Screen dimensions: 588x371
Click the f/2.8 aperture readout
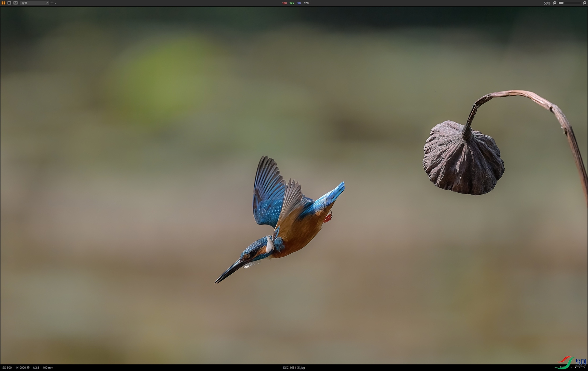pyautogui.click(x=36, y=368)
